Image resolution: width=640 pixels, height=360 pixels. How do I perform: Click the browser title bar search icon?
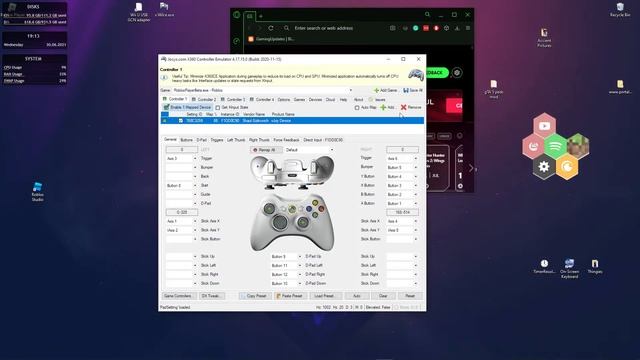[427, 15]
